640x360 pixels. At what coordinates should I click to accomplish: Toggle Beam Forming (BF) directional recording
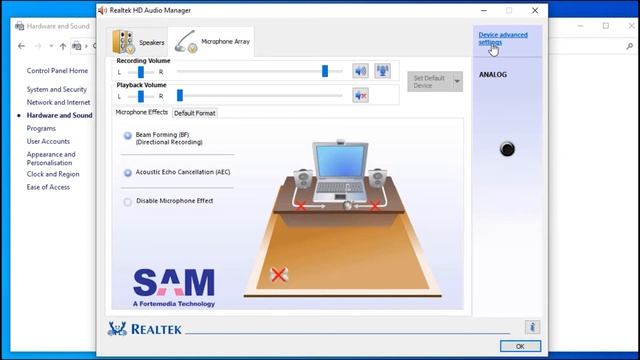128,136
